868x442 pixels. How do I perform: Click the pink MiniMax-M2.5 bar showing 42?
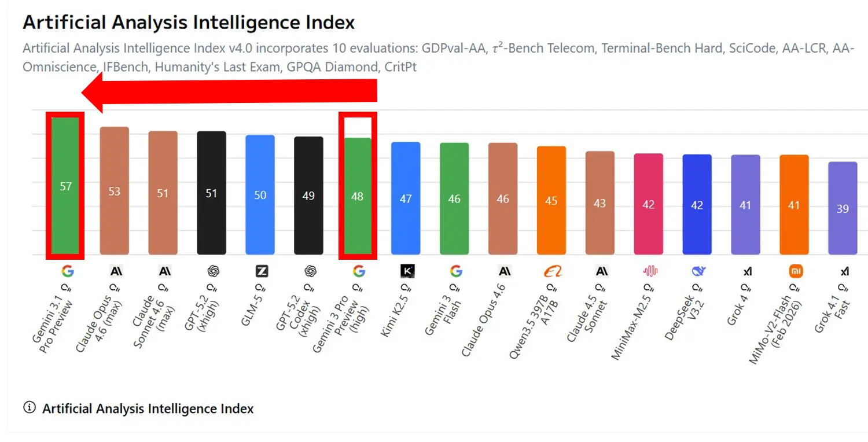[649, 204]
